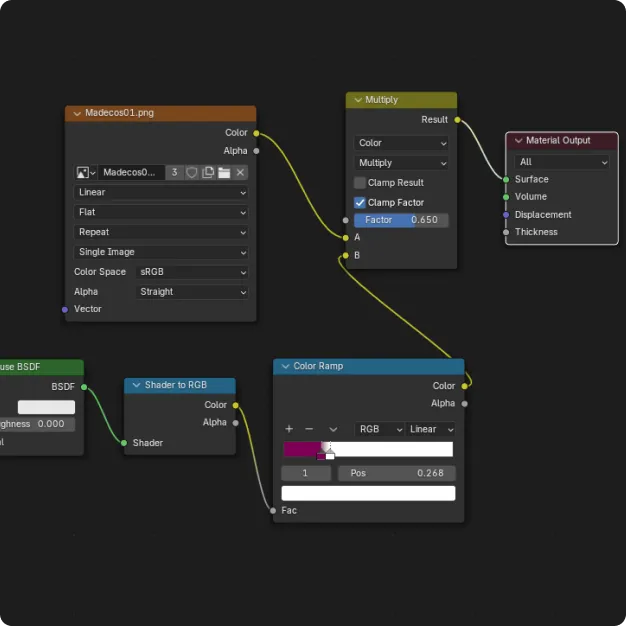Click the Multiply Factor input socket
The image size is (626, 626).
[x=346, y=220]
